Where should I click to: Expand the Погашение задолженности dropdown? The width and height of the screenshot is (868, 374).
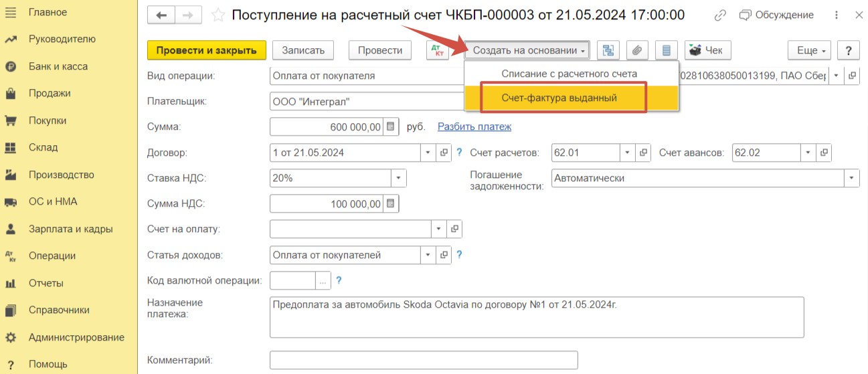tap(851, 179)
